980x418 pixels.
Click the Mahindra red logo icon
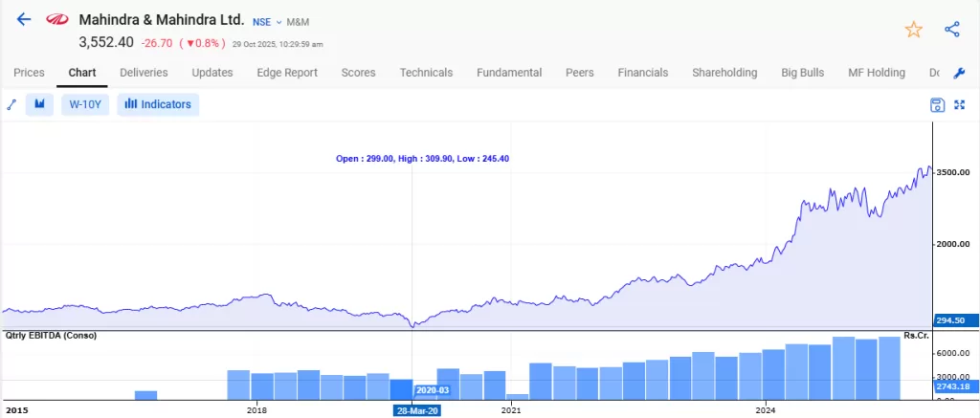[x=56, y=20]
